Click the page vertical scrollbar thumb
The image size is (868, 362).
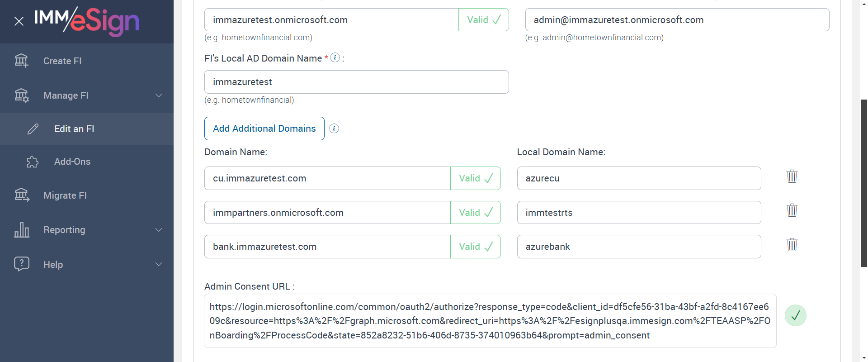864,181
